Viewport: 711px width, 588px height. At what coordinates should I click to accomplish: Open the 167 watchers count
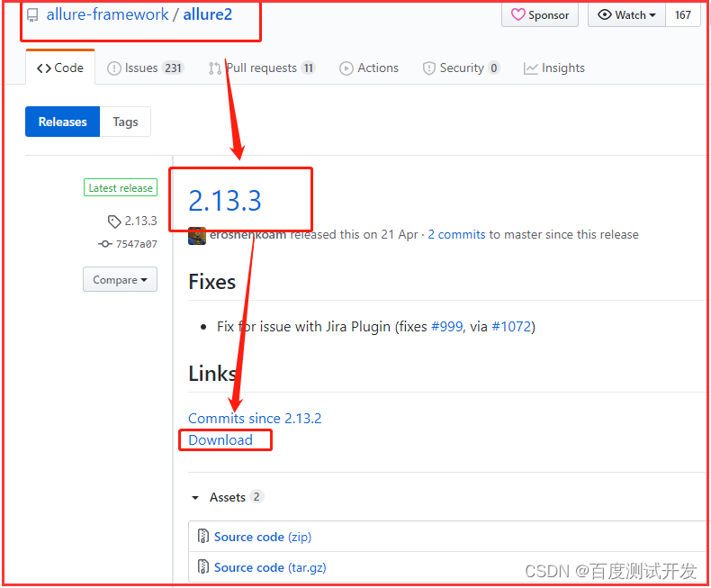(682, 15)
